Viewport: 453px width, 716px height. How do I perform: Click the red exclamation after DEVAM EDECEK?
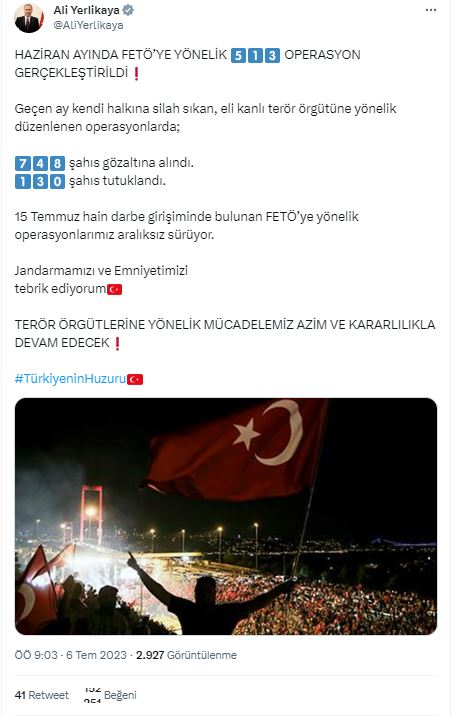click(117, 343)
